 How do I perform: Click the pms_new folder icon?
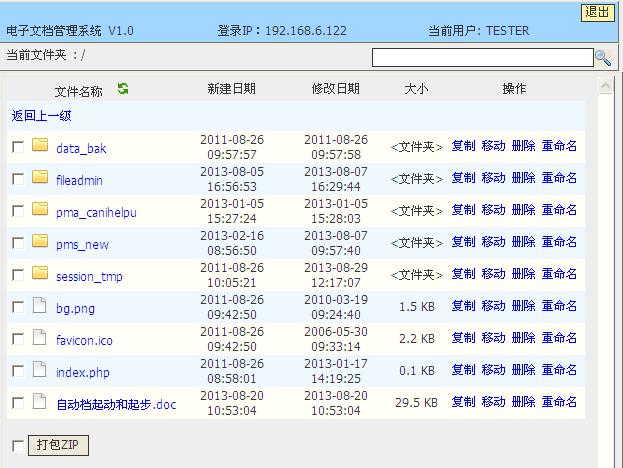(x=40, y=242)
